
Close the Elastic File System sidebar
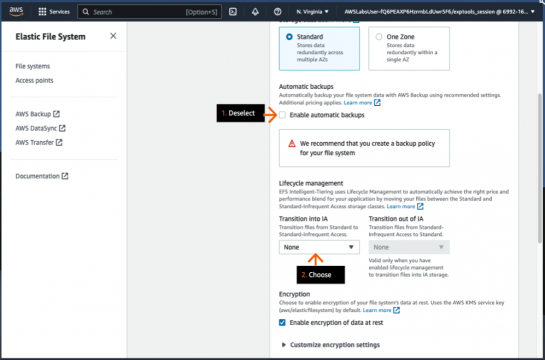[x=113, y=36]
